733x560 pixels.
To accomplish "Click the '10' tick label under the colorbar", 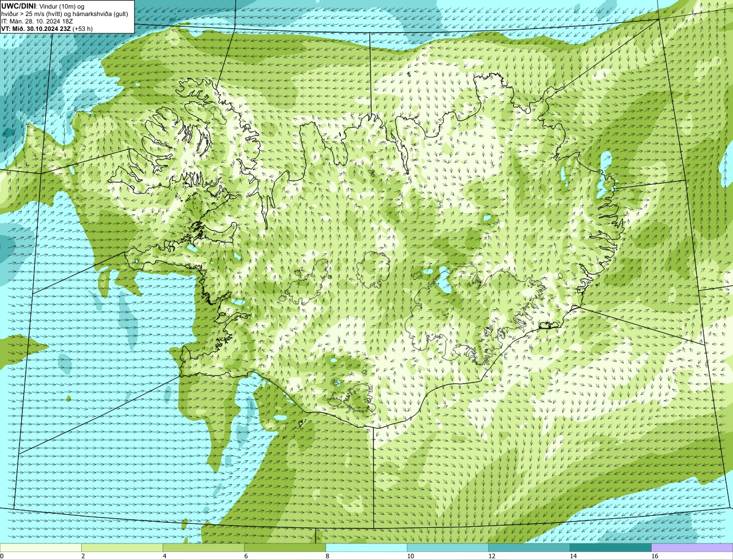I will click(410, 556).
